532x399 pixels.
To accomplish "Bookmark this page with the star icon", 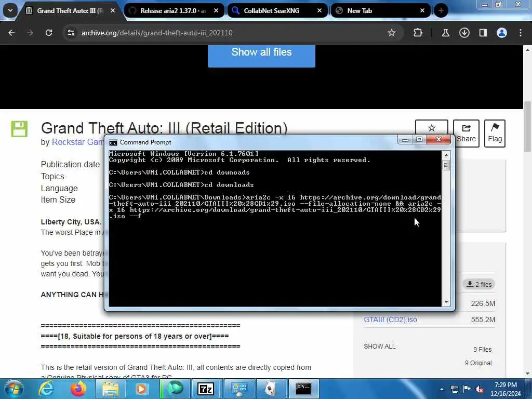I will coord(392,33).
